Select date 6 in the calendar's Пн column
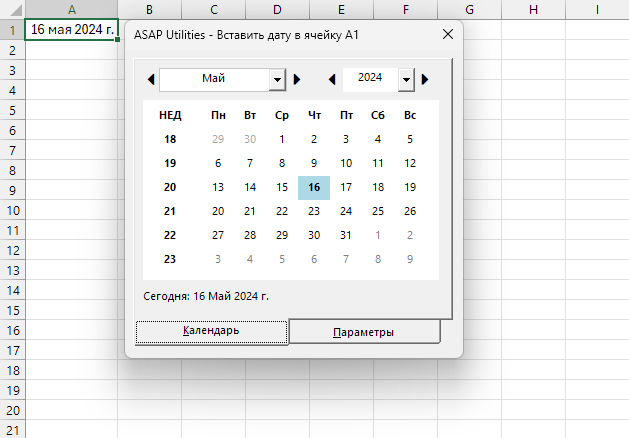 pyautogui.click(x=218, y=163)
